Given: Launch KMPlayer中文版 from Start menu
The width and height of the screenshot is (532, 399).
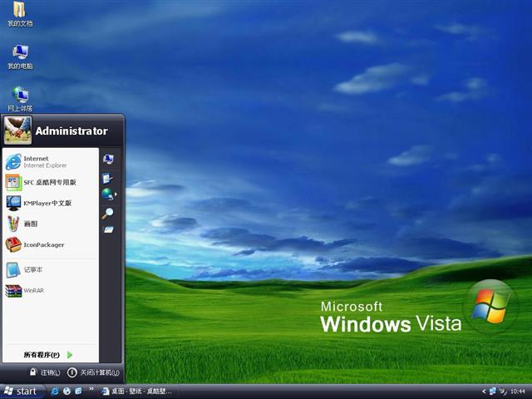Looking at the screenshot, I should (51, 203).
